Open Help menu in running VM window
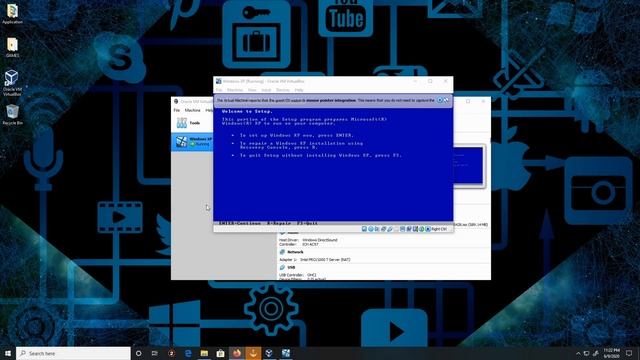Viewport: 640px width, 360px height. click(x=299, y=90)
